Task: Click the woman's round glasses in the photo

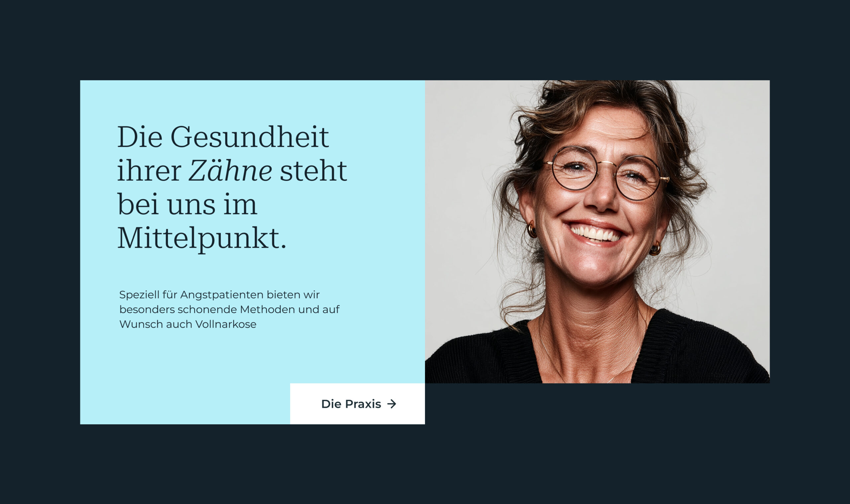Action: point(607,173)
